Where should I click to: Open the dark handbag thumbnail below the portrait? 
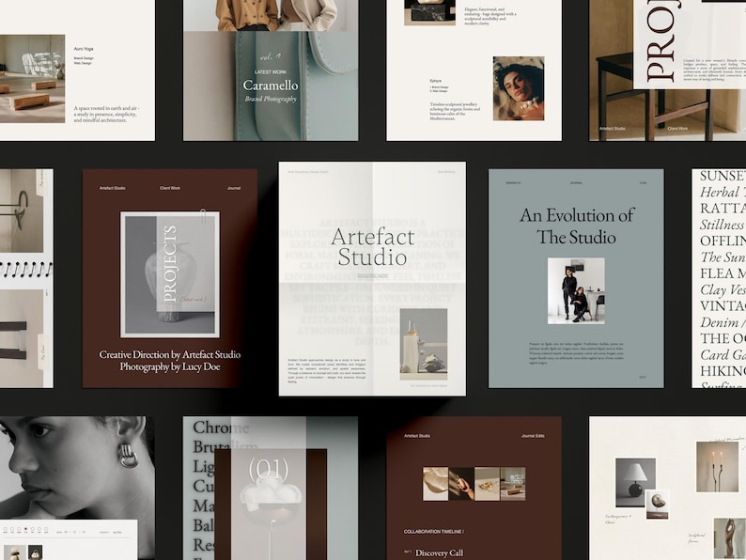coord(35,552)
